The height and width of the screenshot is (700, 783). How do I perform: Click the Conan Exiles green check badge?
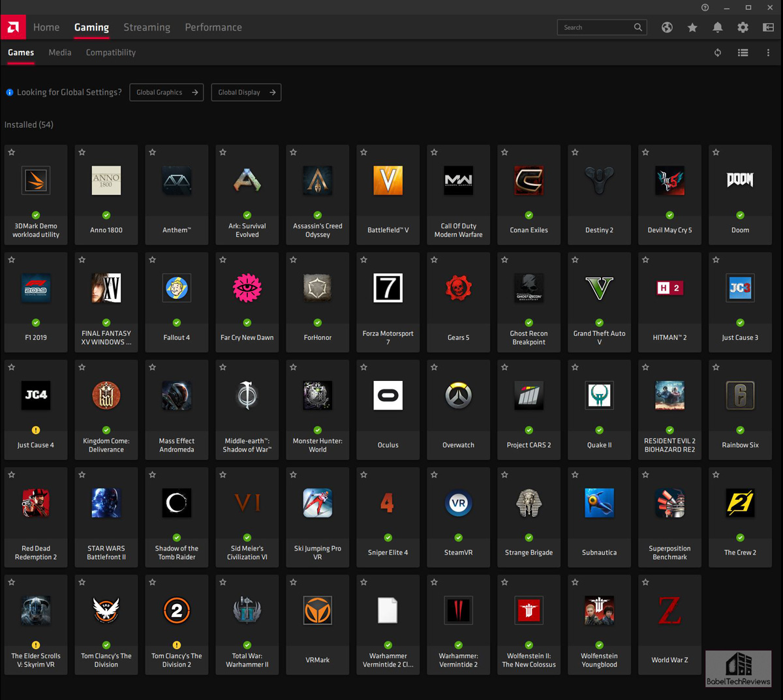[529, 215]
